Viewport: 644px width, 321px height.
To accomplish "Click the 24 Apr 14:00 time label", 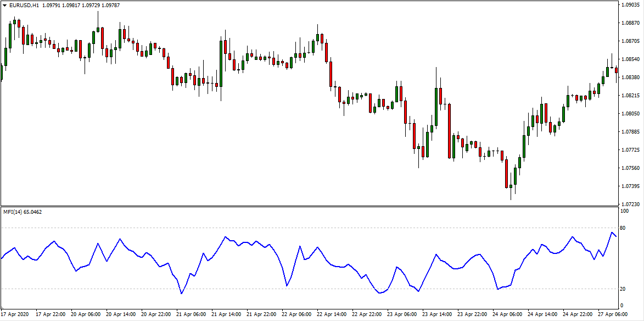I will (543, 315).
